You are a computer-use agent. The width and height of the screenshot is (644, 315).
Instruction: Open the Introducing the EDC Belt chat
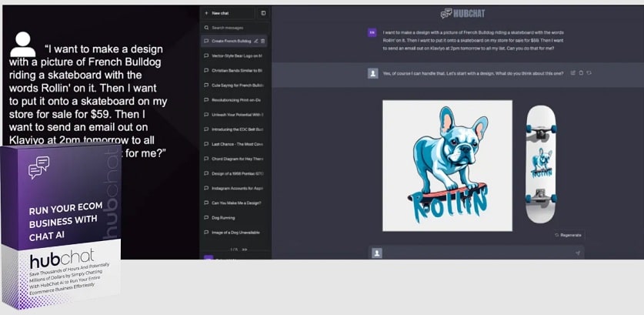coord(235,129)
